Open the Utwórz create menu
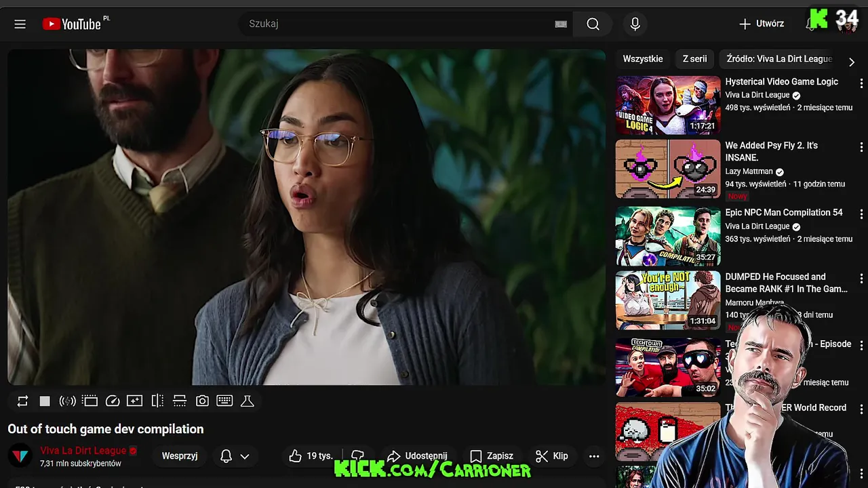 click(x=762, y=24)
